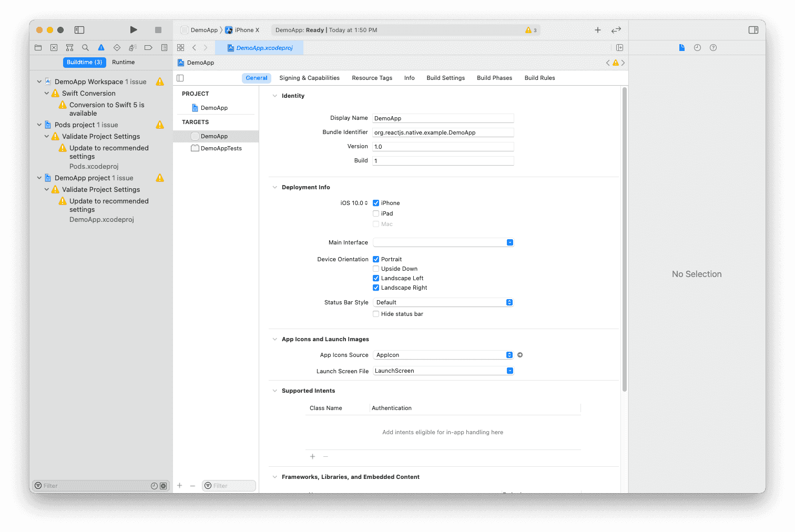Open the Status Bar Style dropdown

coord(443,302)
